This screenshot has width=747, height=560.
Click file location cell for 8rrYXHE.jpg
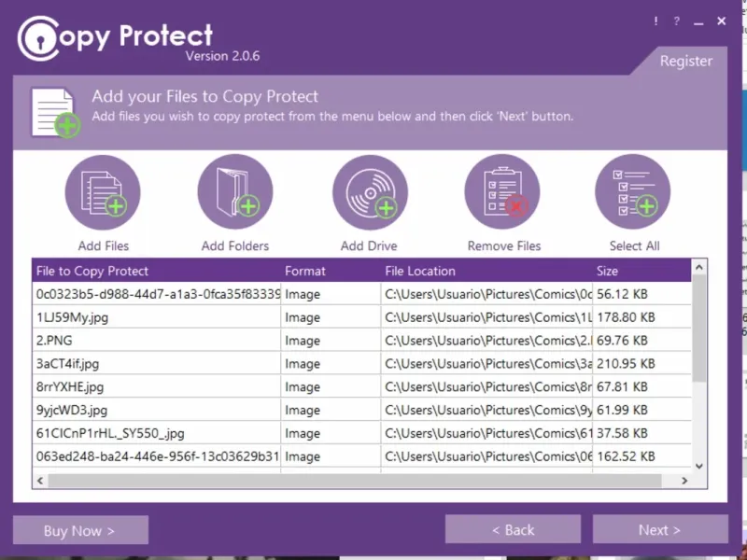(486, 386)
